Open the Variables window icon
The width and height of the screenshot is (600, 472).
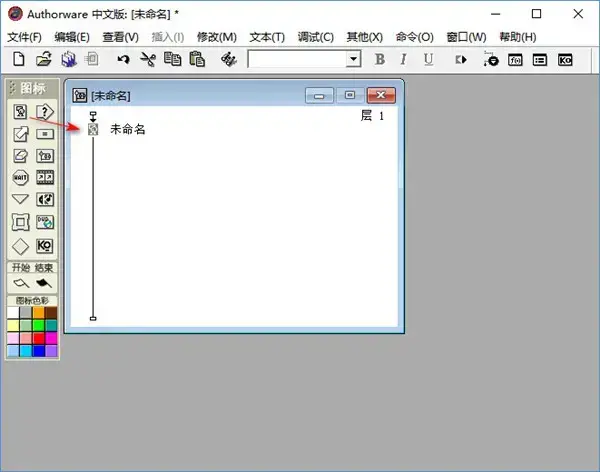pyautogui.click(x=540, y=60)
